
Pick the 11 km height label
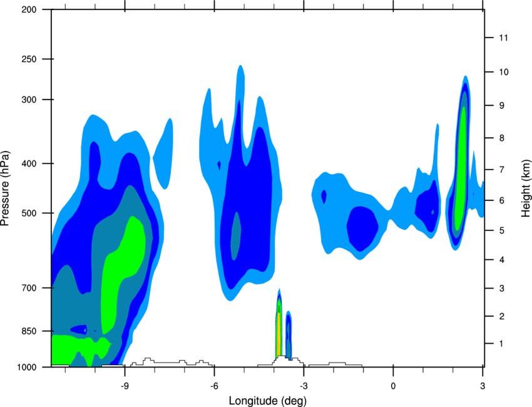point(503,38)
